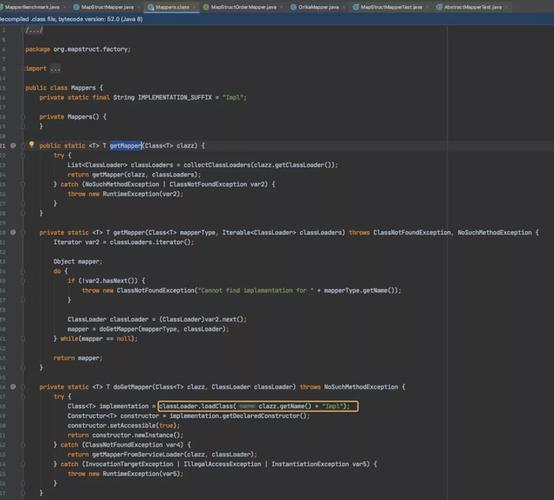Click the AbstractMapperTest.java tab's file icon
This screenshot has height=500, width=554.
click(x=439, y=7)
